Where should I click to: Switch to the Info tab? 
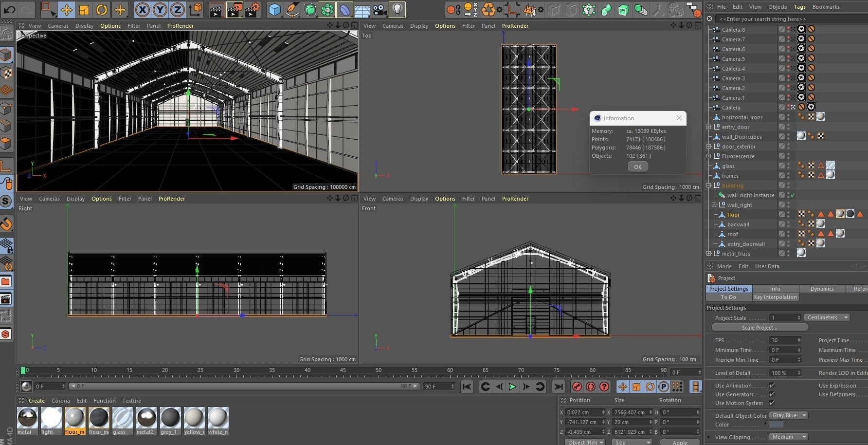[775, 289]
